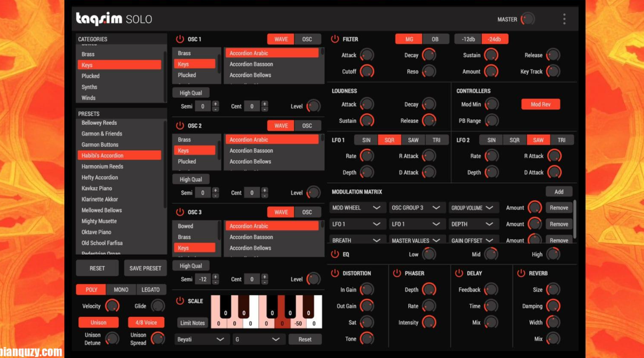Toggle the PHASER power icon
Screen dimensions: 644x358
click(397, 273)
